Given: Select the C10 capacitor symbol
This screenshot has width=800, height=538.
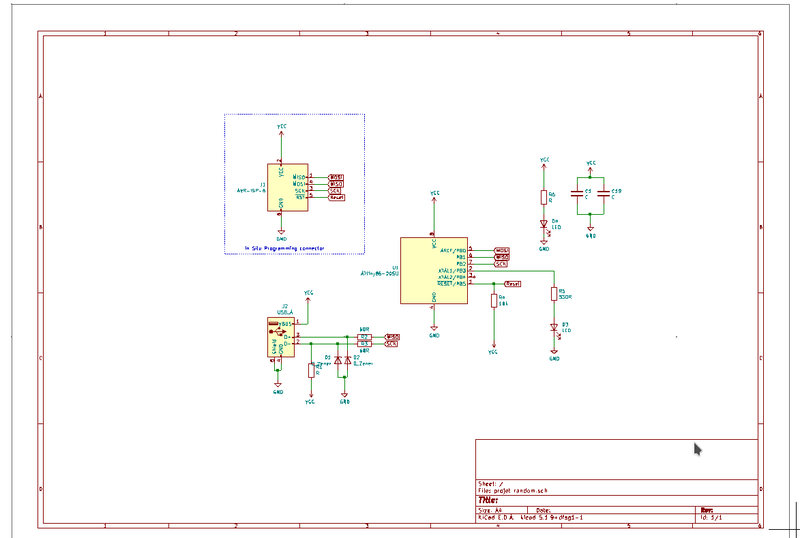Looking at the screenshot, I should tap(604, 191).
